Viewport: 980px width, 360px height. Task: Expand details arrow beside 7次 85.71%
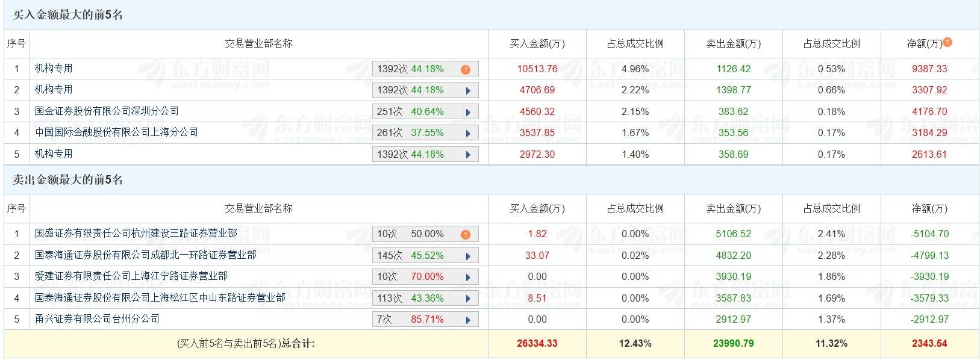coord(468,320)
